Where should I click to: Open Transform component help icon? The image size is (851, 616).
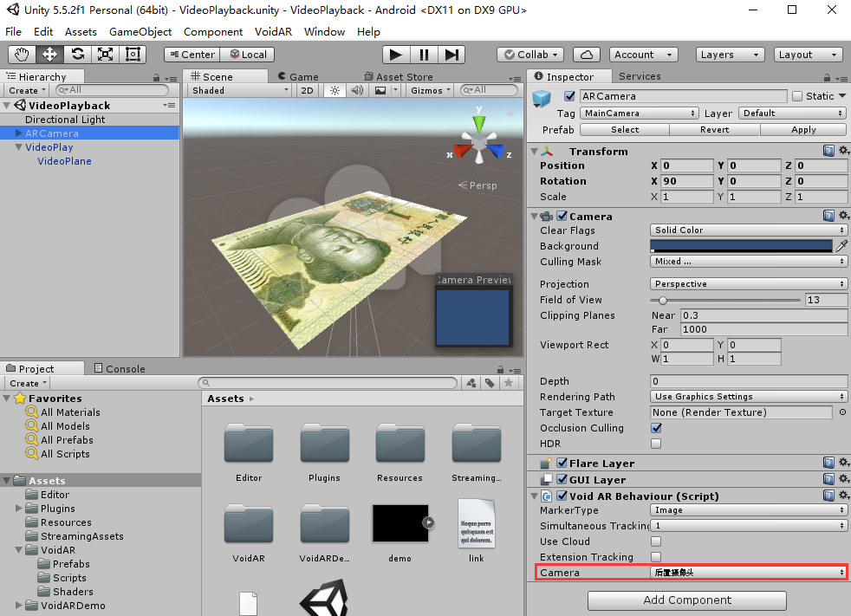[828, 151]
